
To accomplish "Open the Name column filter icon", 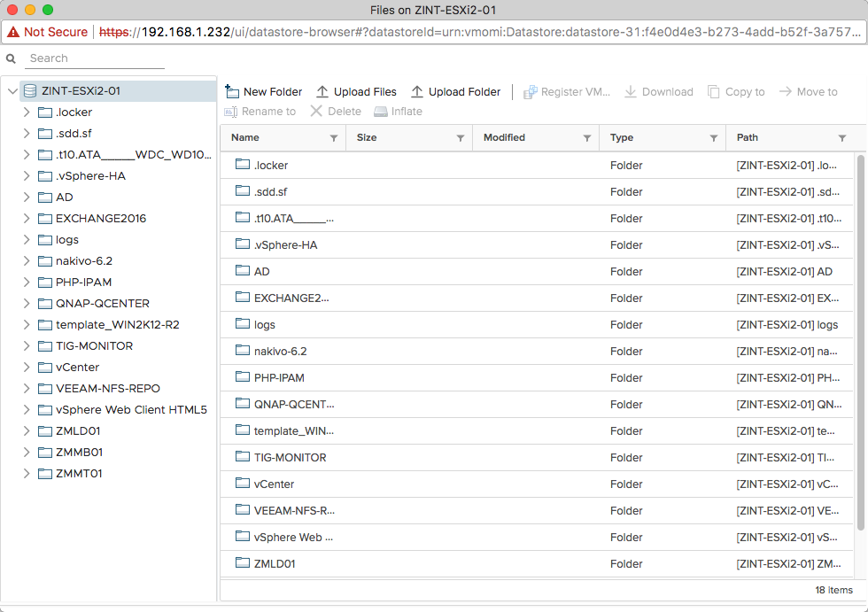I will point(334,138).
